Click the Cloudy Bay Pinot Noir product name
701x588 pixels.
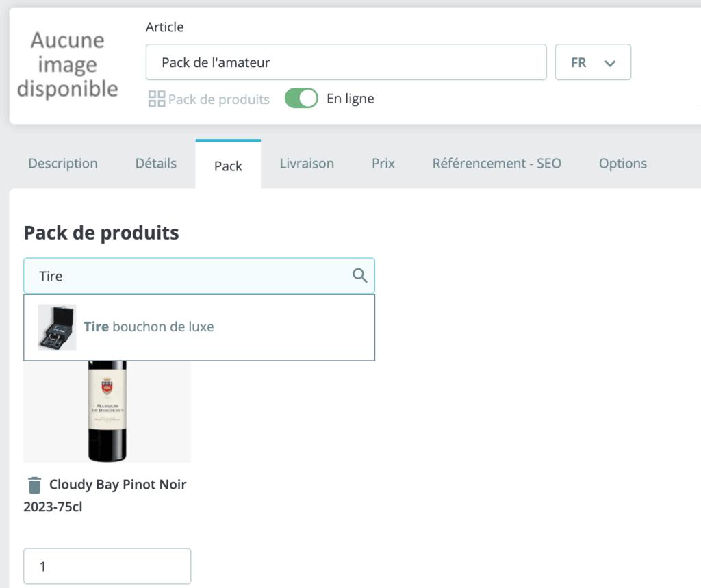click(118, 485)
